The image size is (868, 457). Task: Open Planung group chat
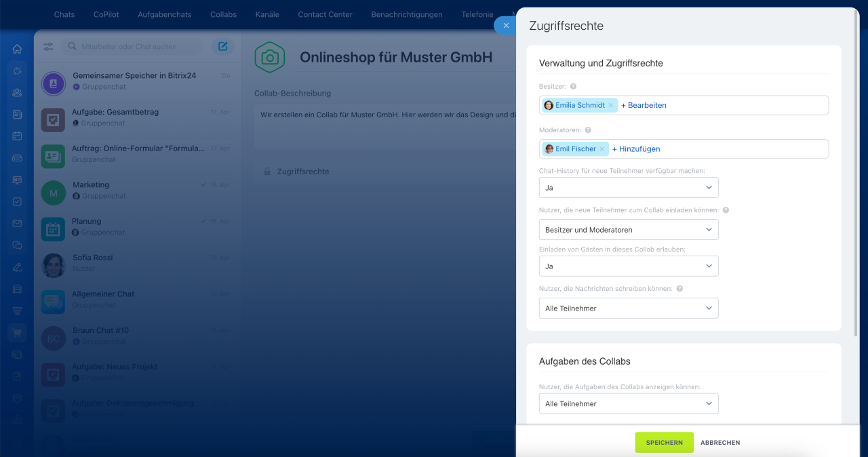(138, 229)
